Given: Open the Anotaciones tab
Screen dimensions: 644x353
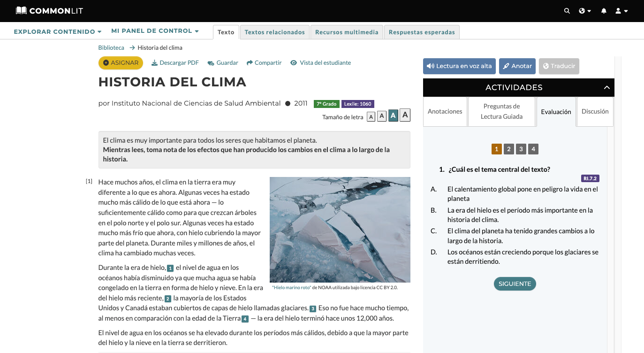Looking at the screenshot, I should pyautogui.click(x=445, y=112).
